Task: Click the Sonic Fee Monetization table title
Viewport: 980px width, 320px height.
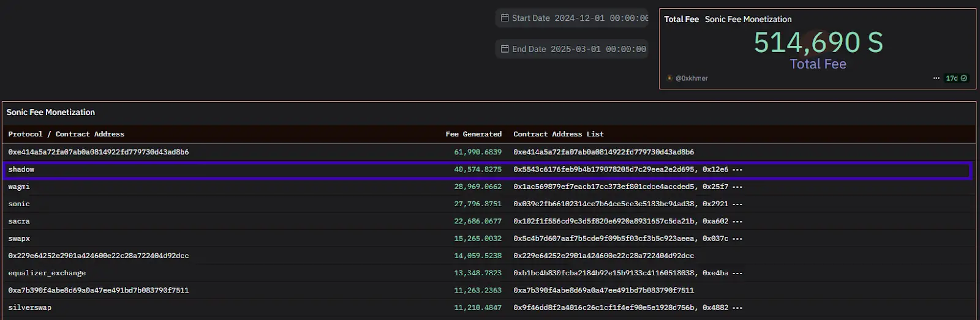Action: click(x=51, y=112)
